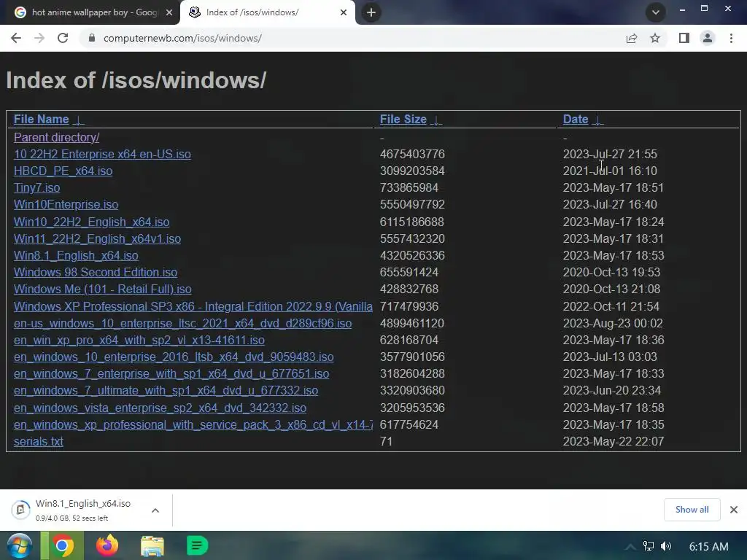
Task: Open the green notes app taskbar icon
Action: point(197,545)
